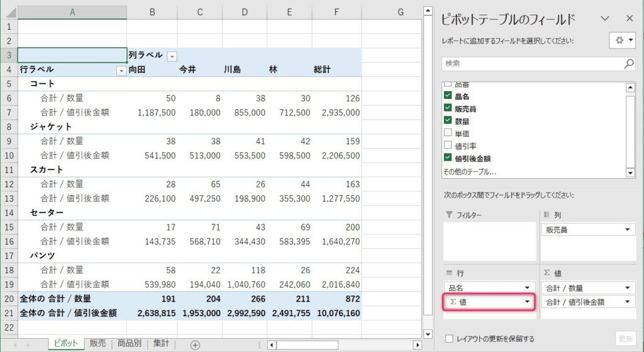Click the その他のテーブル link
Screen dimensions: 644x352
coord(469,171)
